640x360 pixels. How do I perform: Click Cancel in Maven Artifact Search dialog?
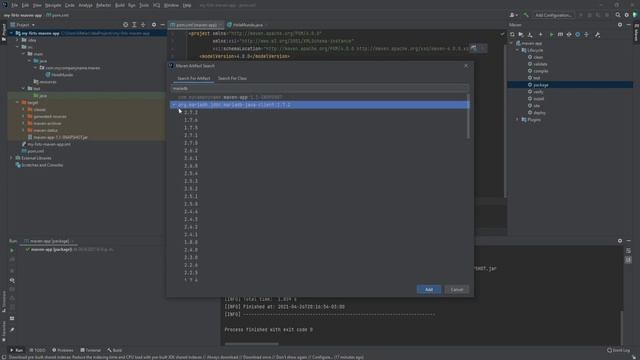(456, 290)
